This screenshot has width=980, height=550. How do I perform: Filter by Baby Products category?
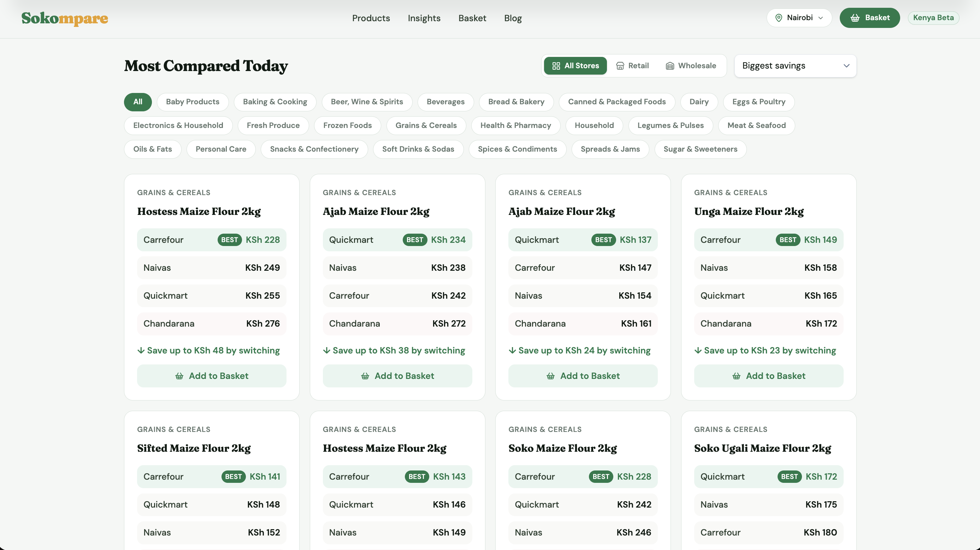coord(193,102)
